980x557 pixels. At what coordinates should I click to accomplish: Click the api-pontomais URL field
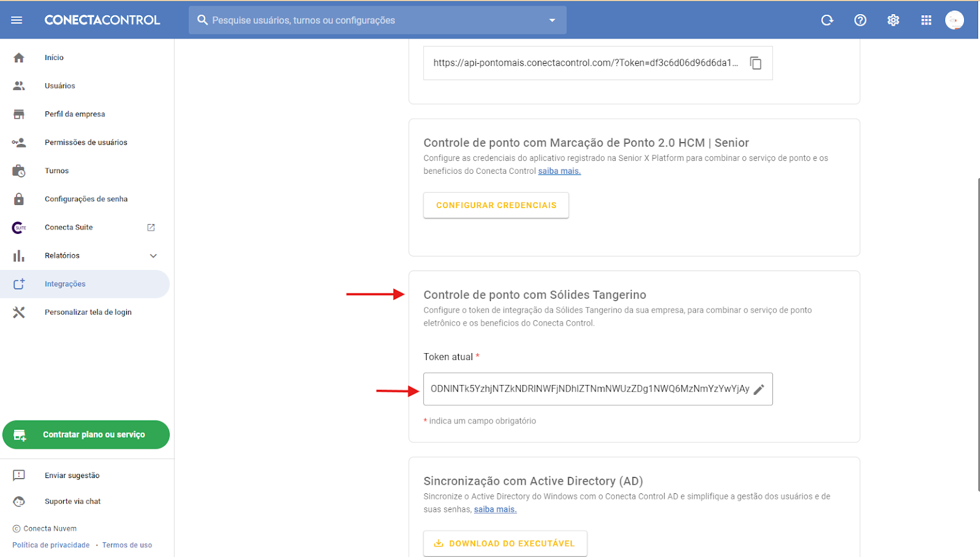coord(598,63)
